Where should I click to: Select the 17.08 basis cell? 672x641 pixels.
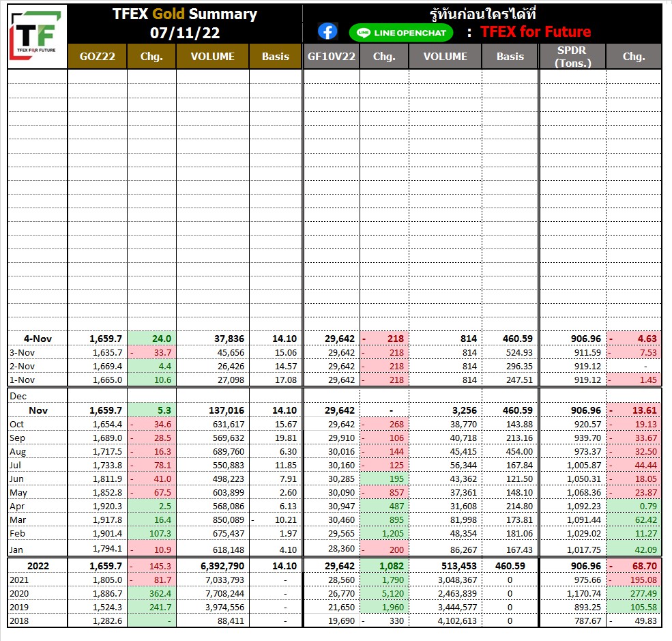pyautogui.click(x=276, y=380)
